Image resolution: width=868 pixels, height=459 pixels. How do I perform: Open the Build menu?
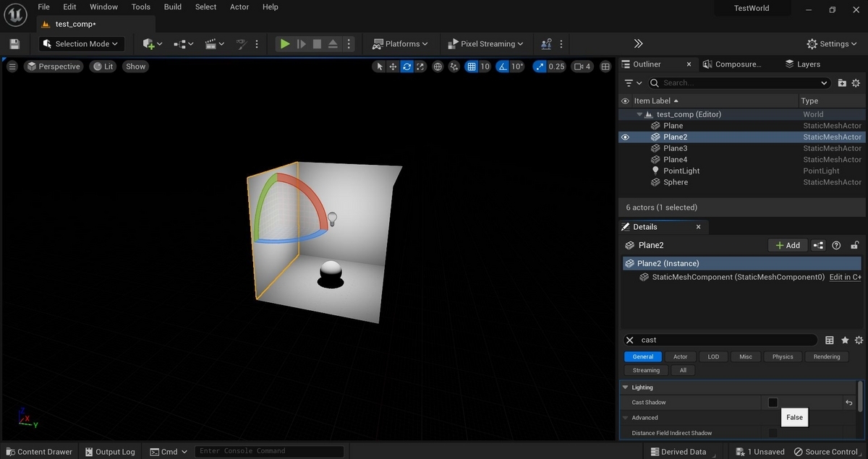point(173,7)
